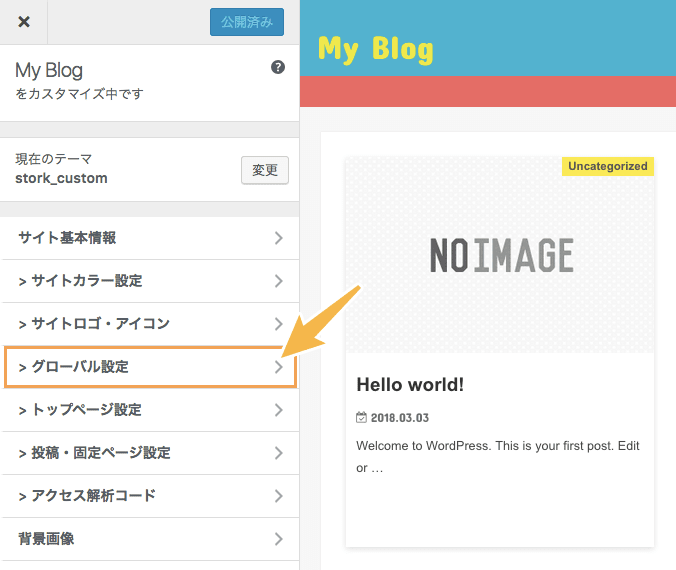Click the My Blog heading in the panel
This screenshot has width=676, height=570.
click(49, 70)
